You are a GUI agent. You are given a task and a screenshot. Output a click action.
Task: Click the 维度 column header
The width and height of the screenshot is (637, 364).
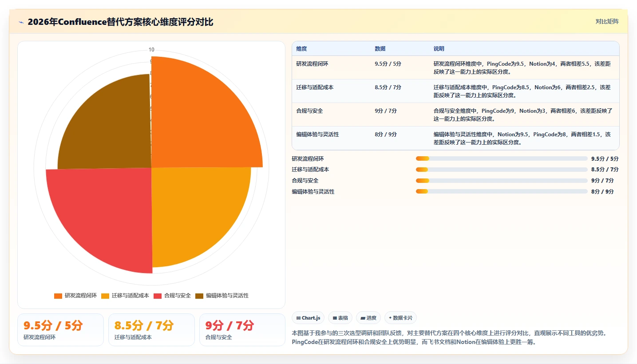(x=301, y=49)
